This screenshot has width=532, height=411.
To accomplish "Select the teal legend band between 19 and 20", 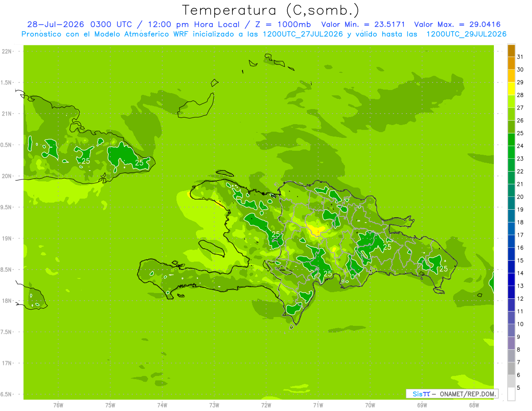I will [x=511, y=203].
